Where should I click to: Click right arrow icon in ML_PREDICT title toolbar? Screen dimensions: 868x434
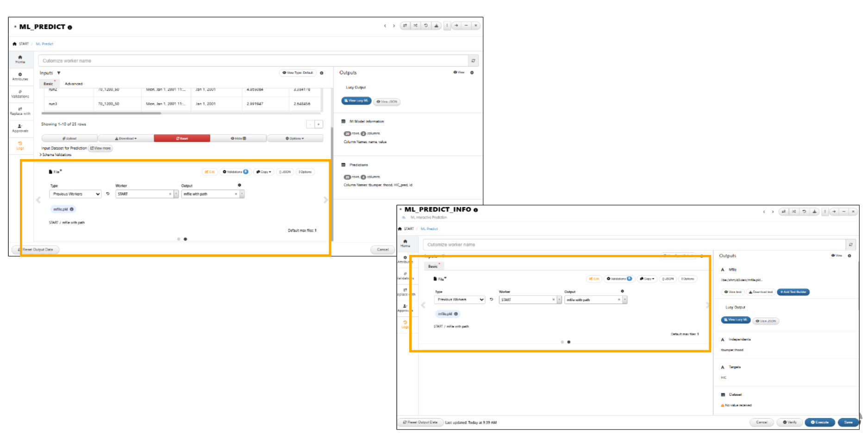(x=456, y=25)
